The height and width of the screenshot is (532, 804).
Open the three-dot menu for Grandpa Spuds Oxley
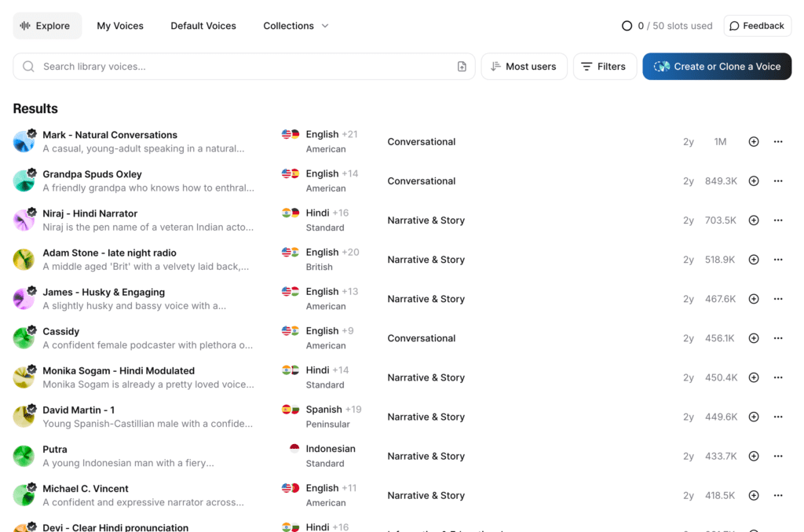(x=778, y=180)
